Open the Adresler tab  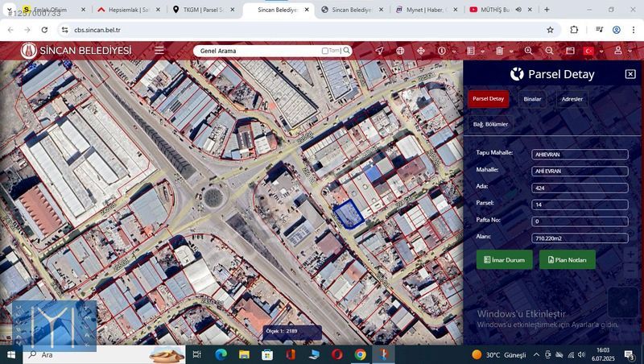click(x=572, y=99)
